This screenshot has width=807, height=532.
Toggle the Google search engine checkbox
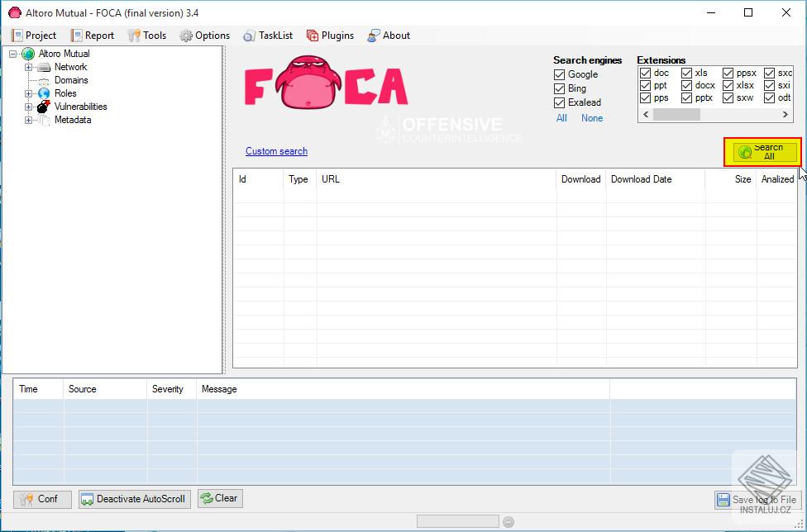[560, 74]
